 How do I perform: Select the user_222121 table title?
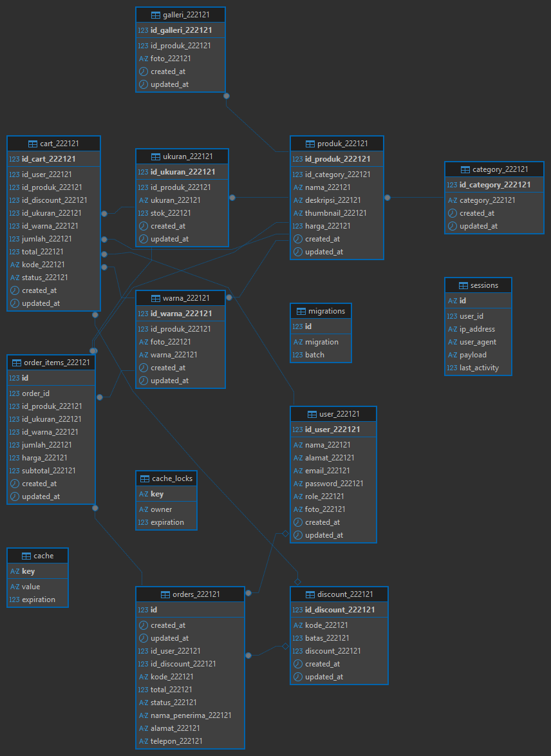point(339,414)
